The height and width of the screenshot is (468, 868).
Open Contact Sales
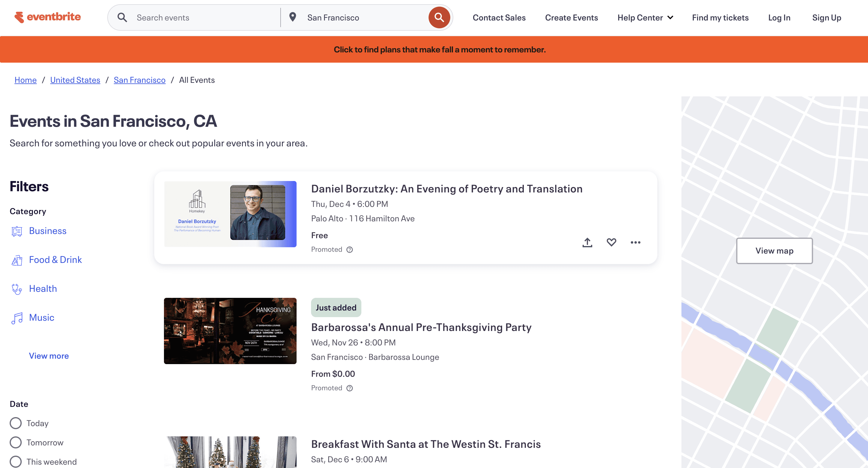pos(499,17)
